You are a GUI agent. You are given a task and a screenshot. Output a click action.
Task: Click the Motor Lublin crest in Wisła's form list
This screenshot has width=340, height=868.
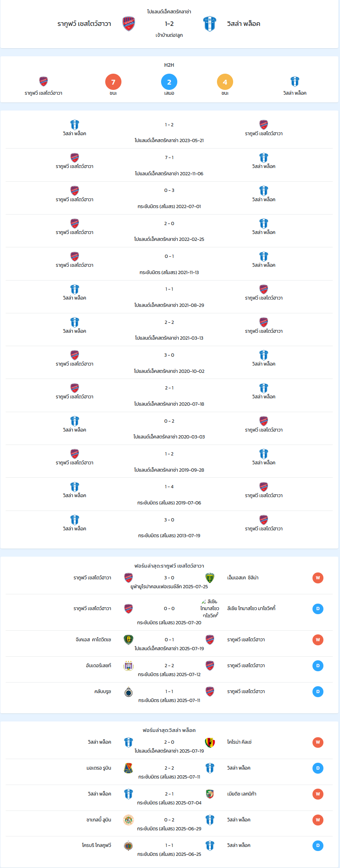[x=129, y=768]
